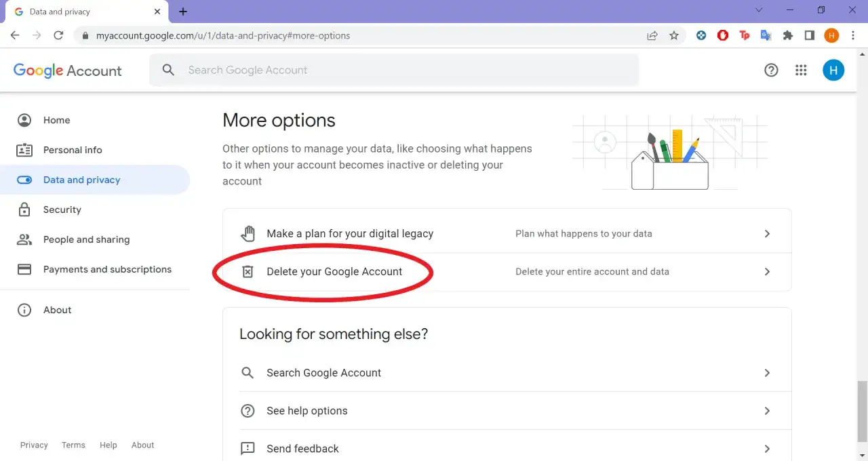Click the About info icon

[24, 310]
